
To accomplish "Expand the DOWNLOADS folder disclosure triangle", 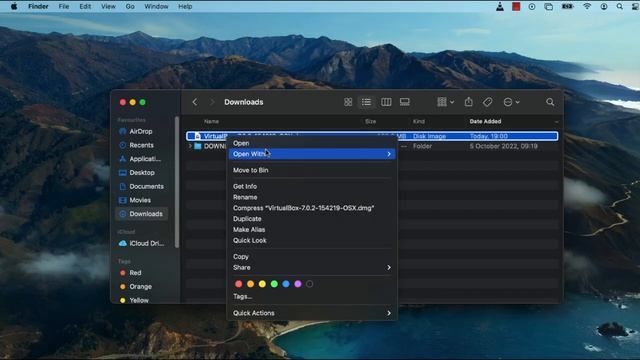I will pos(190,146).
